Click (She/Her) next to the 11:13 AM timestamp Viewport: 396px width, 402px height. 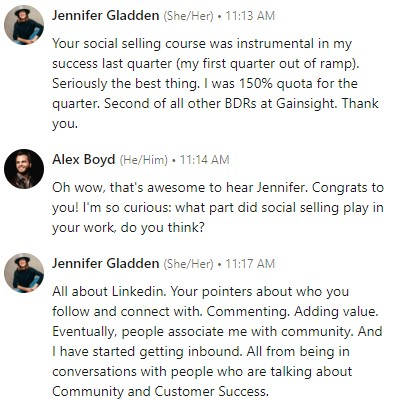coord(188,16)
